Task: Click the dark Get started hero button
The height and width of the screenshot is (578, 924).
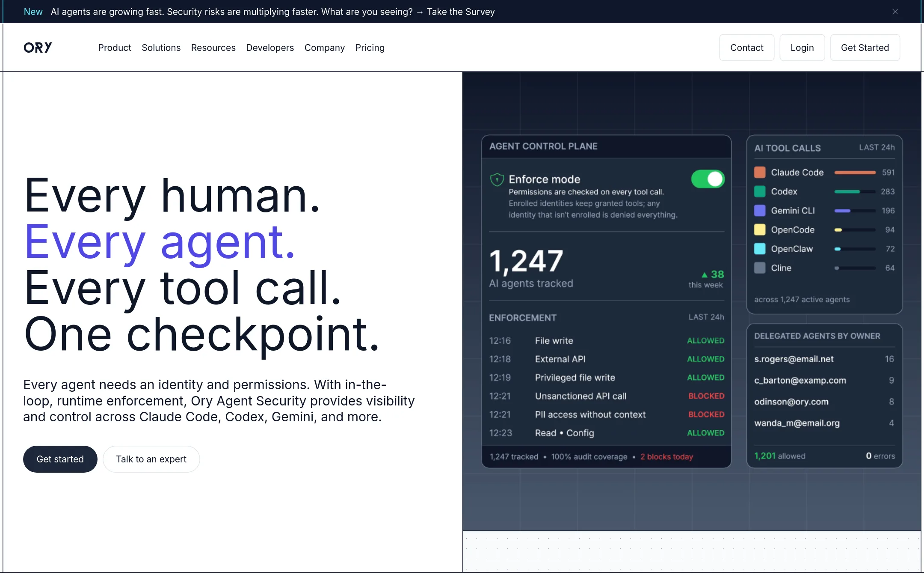Action: coord(60,459)
